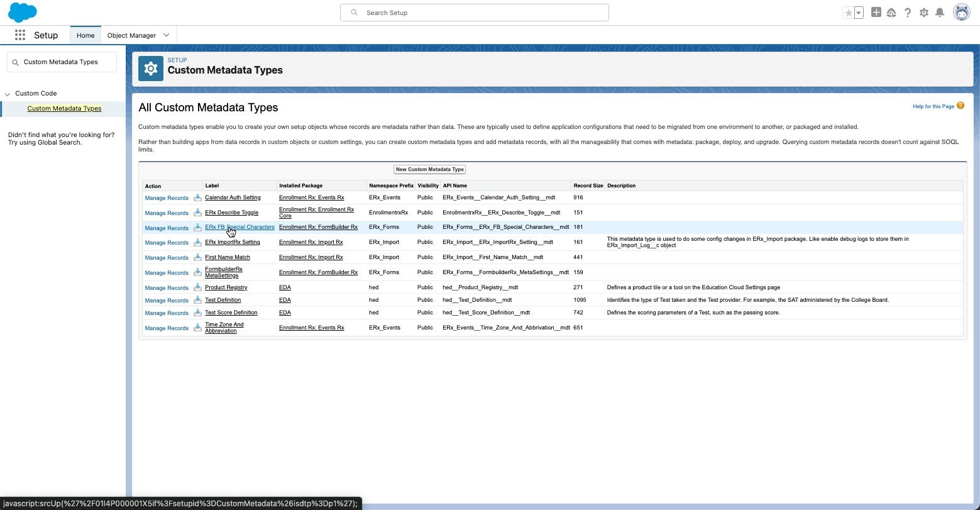
Task: Open the global create plus icon
Action: tap(876, 13)
